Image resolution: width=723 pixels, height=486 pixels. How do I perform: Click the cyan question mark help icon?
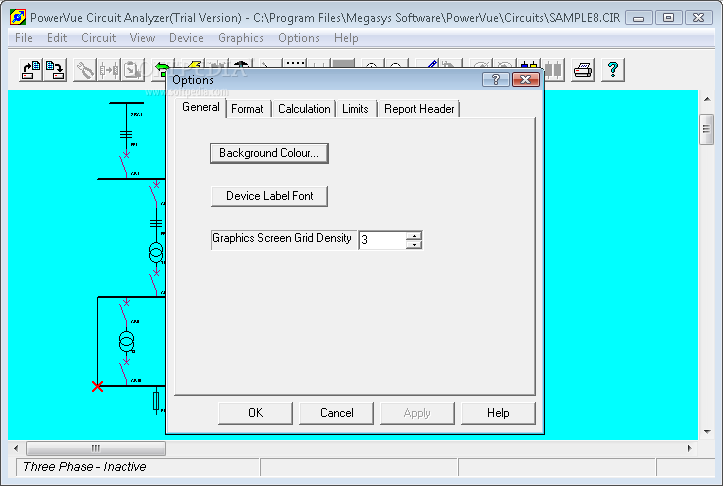tap(613, 70)
